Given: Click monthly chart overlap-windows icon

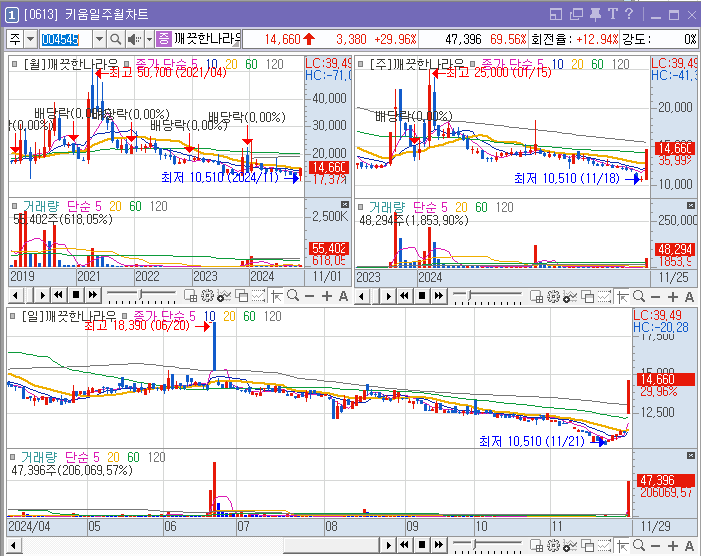Looking at the screenshot, I should click(x=241, y=296).
